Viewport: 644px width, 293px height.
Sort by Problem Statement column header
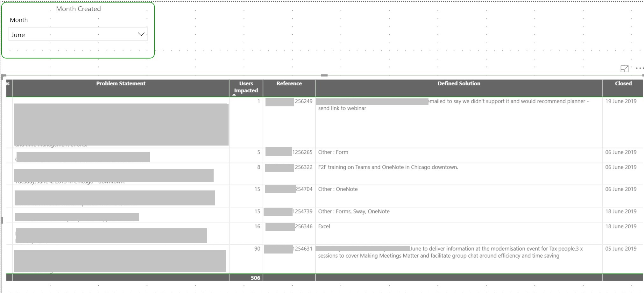pos(121,83)
